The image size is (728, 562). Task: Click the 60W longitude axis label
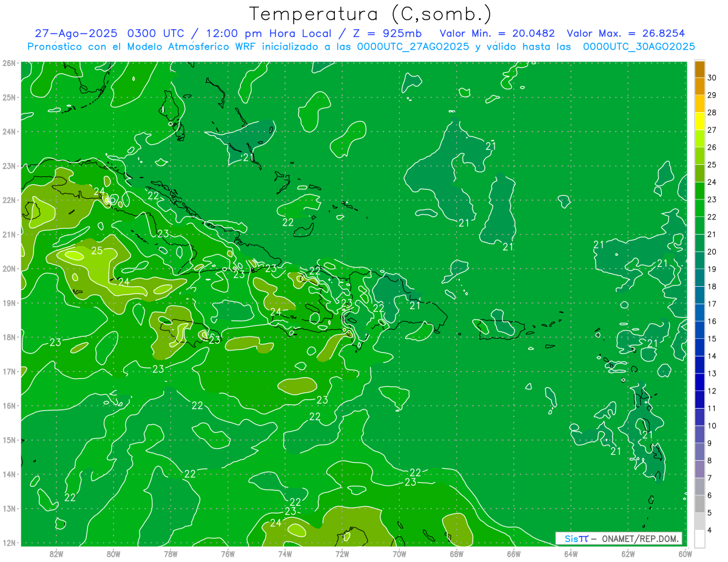click(x=685, y=554)
